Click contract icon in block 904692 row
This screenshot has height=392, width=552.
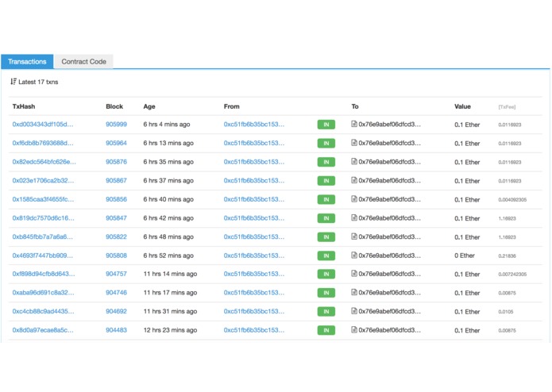(354, 311)
